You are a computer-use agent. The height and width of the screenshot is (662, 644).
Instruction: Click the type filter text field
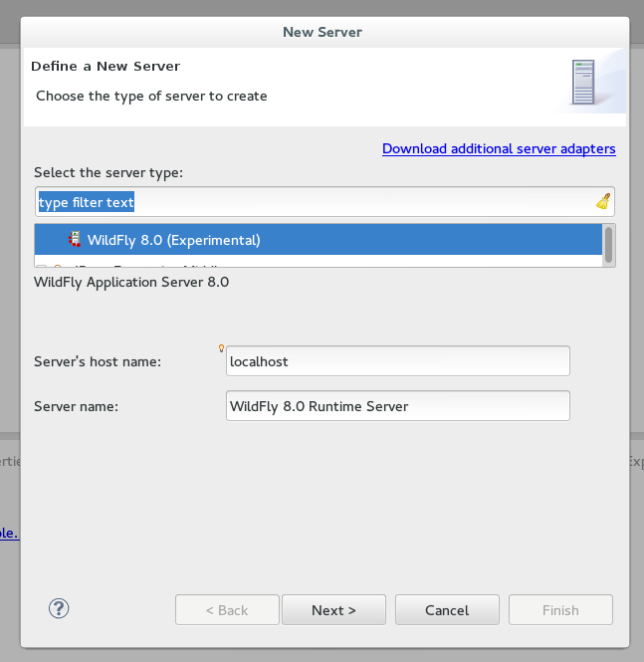pyautogui.click(x=324, y=202)
